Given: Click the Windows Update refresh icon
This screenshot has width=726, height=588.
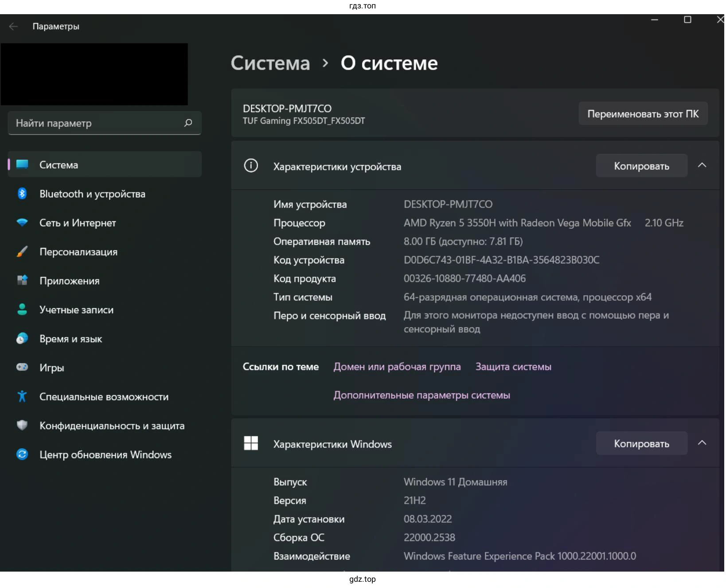Looking at the screenshot, I should coord(22,454).
